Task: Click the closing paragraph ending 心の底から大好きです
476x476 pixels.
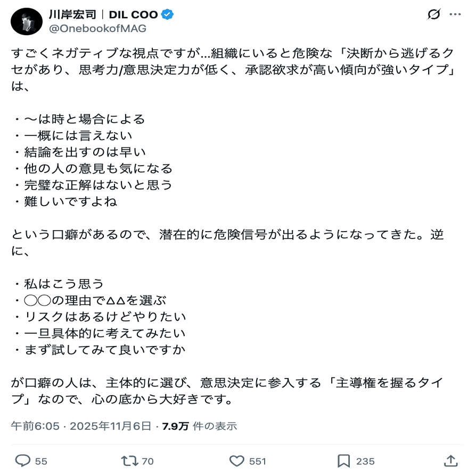Action: tap(227, 391)
